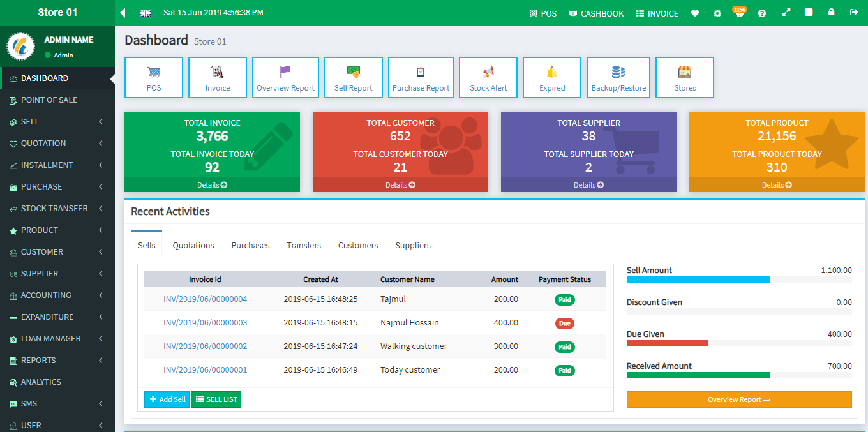Screen dimensions: 868x432
Task: Select the Suppliers tab in Recent Activities
Action: [x=413, y=245]
